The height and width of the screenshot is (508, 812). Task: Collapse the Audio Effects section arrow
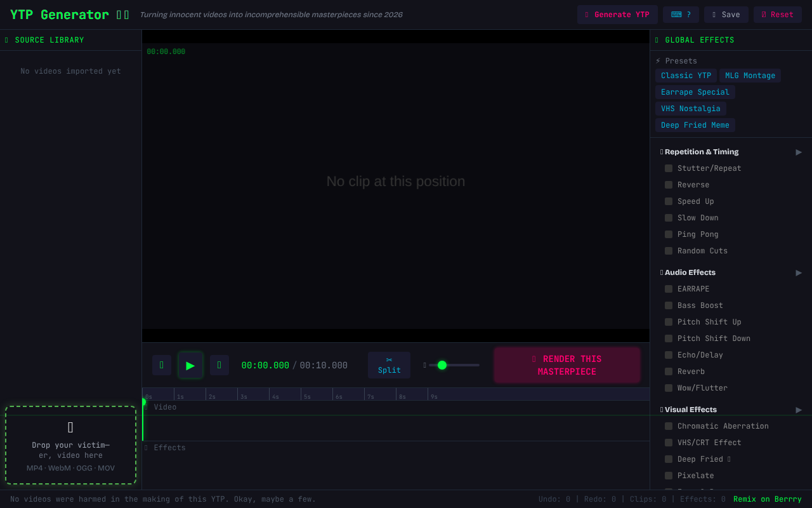pyautogui.click(x=799, y=272)
